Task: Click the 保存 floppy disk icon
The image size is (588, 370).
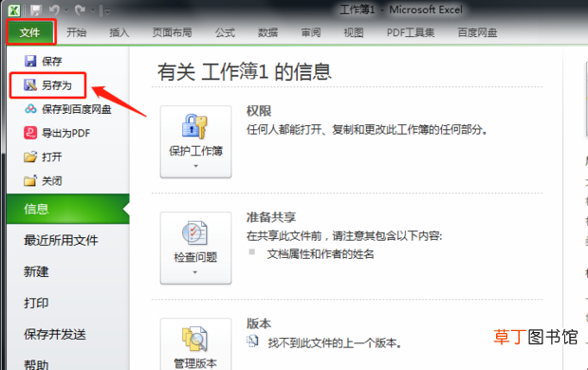Action: pyautogui.click(x=30, y=61)
